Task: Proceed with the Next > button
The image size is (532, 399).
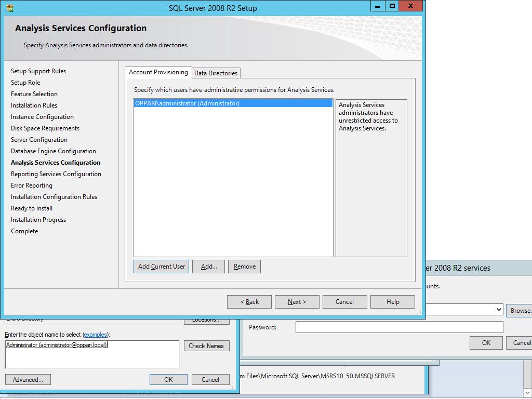Action: [x=297, y=302]
